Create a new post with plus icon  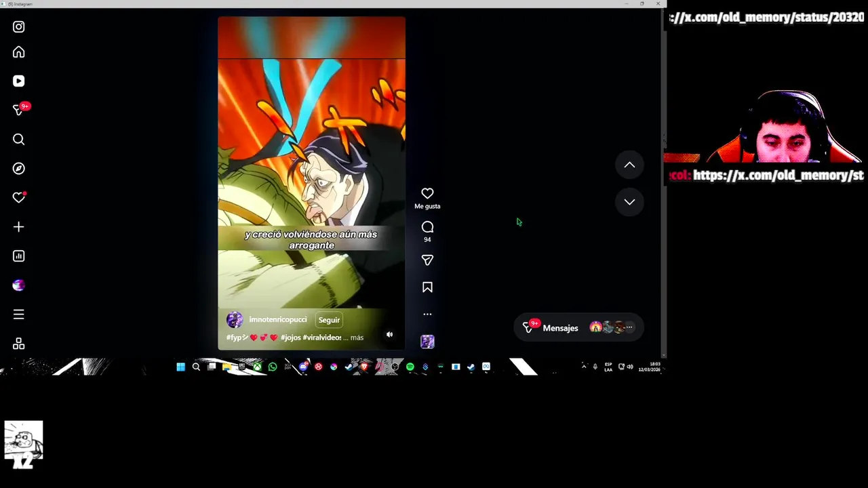pyautogui.click(x=19, y=227)
